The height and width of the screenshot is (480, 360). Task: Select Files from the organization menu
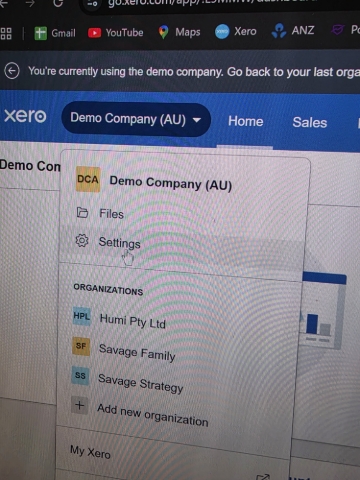[111, 214]
